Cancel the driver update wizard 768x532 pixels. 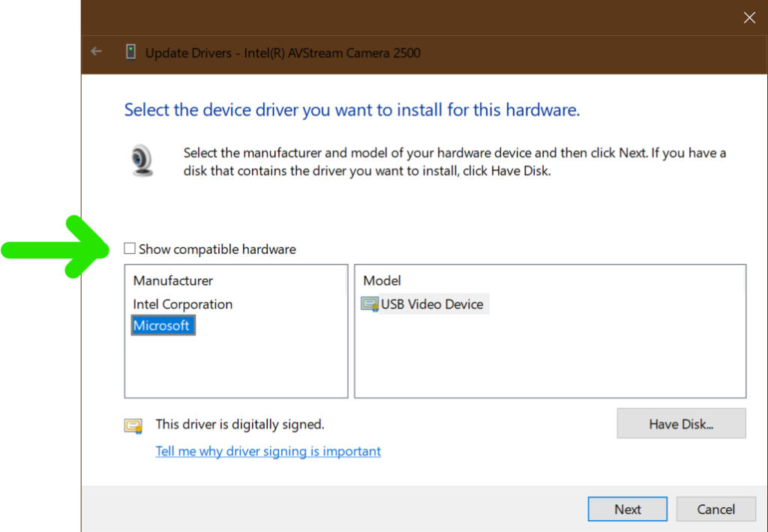[x=715, y=510]
